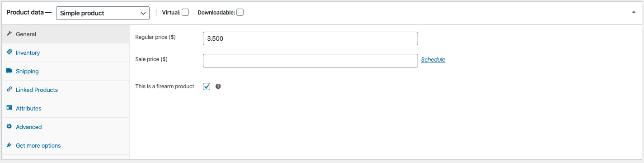This screenshot has width=644, height=163.
Task: Collapse the Product data panel arrow
Action: click(x=634, y=13)
